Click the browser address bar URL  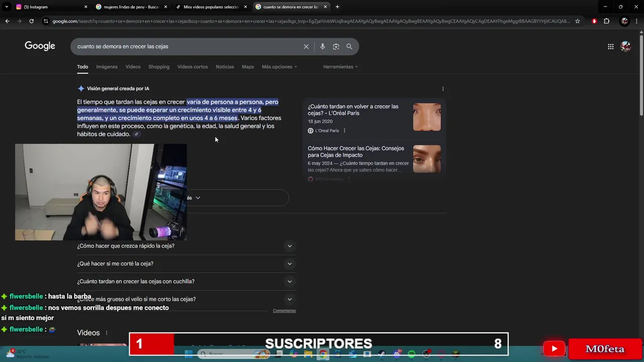311,21
